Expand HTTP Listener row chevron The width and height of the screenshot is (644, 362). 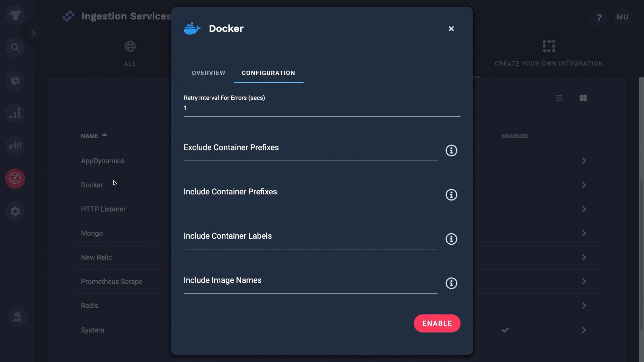pyautogui.click(x=584, y=209)
